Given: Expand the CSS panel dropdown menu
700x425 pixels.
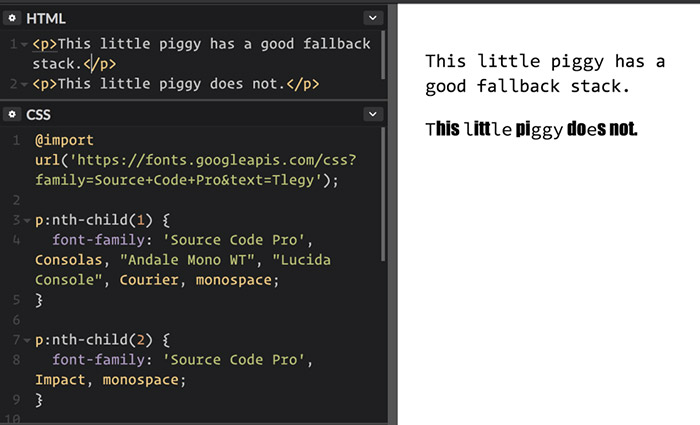Looking at the screenshot, I should point(373,115).
